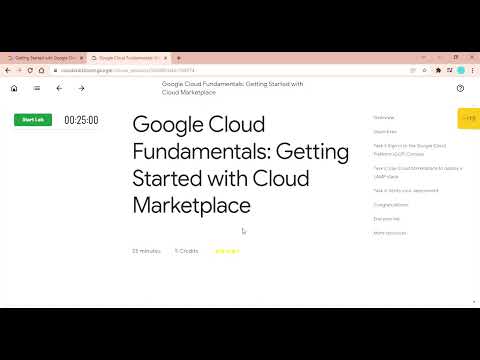The height and width of the screenshot is (360, 480).
Task: Click the large Google Cloud Fundamentals heading
Action: [x=241, y=165]
